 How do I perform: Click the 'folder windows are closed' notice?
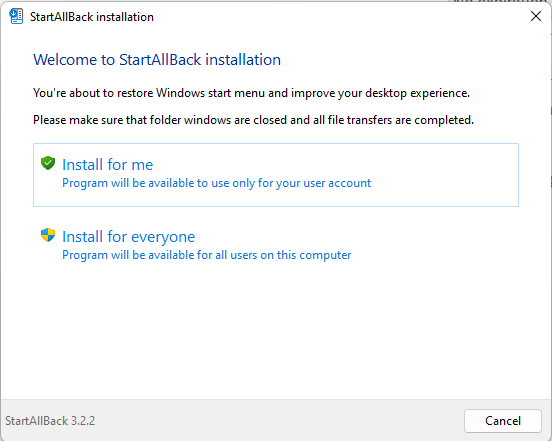[253, 120]
